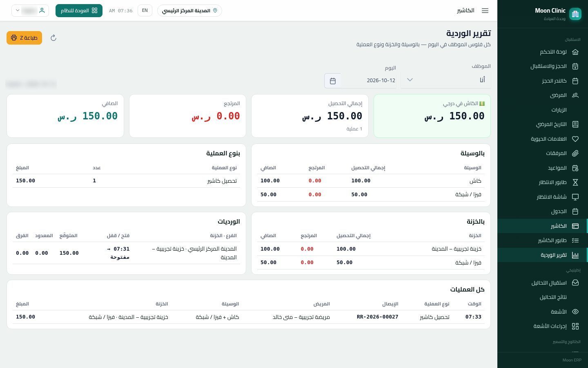Open الجدول menu item
The image size is (588, 368).
[x=543, y=211]
